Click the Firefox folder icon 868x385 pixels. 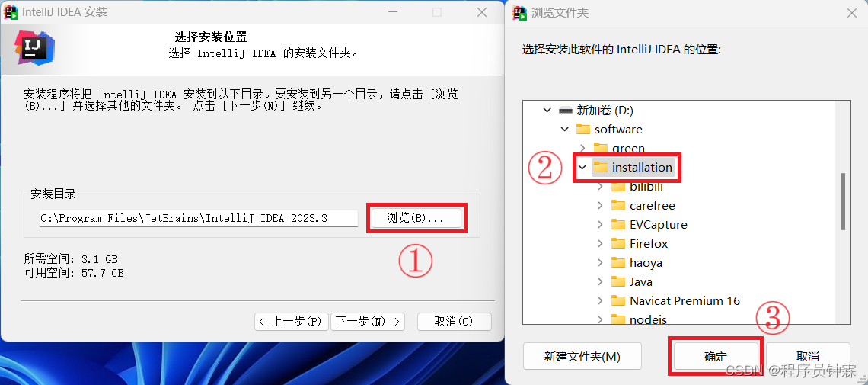coord(618,243)
